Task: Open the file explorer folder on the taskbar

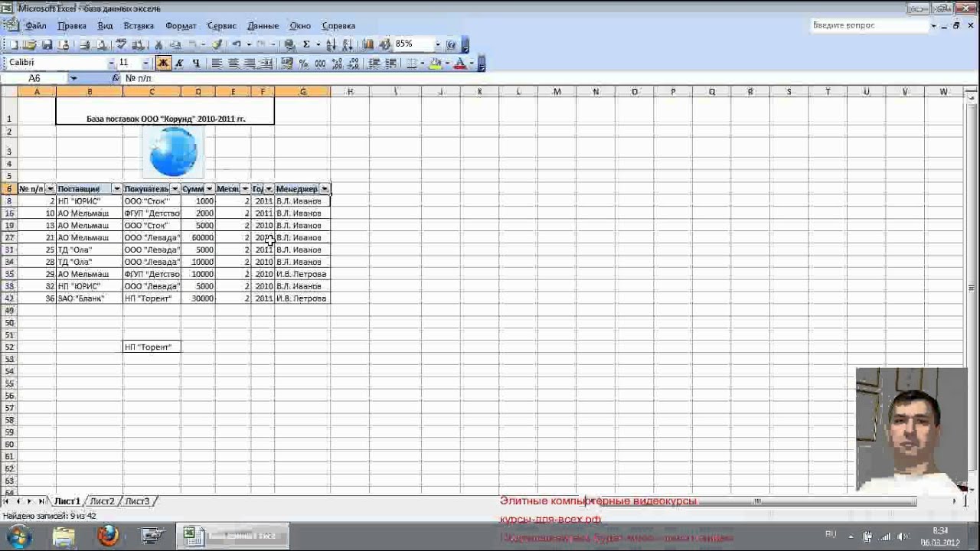Action: [x=64, y=536]
